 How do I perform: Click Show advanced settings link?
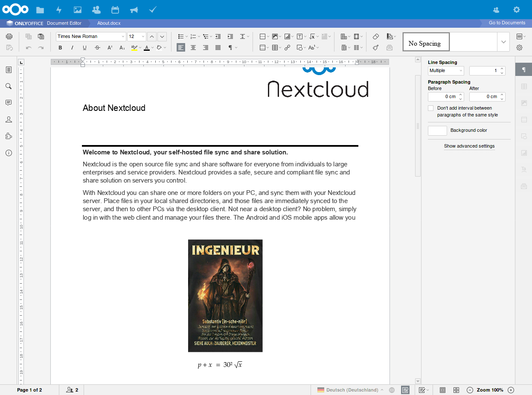[469, 146]
